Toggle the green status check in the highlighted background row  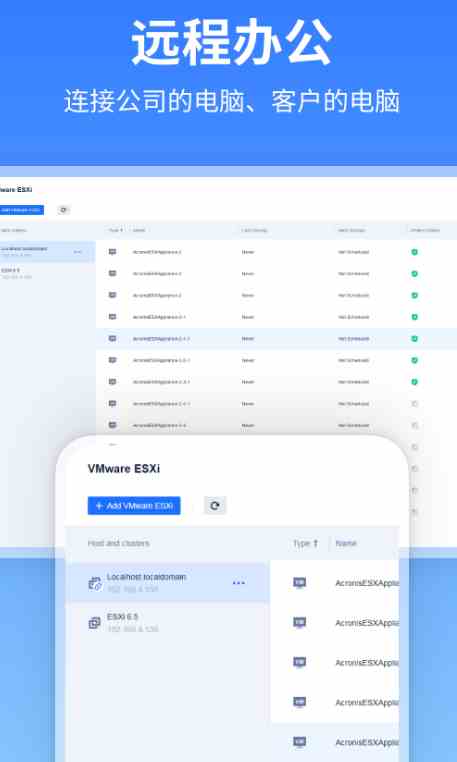pos(415,339)
